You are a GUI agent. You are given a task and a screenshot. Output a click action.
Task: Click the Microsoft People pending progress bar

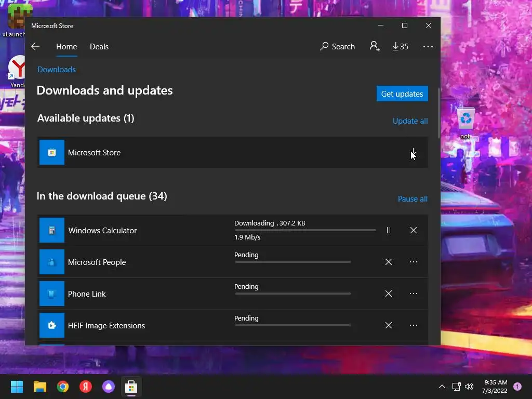pos(293,262)
